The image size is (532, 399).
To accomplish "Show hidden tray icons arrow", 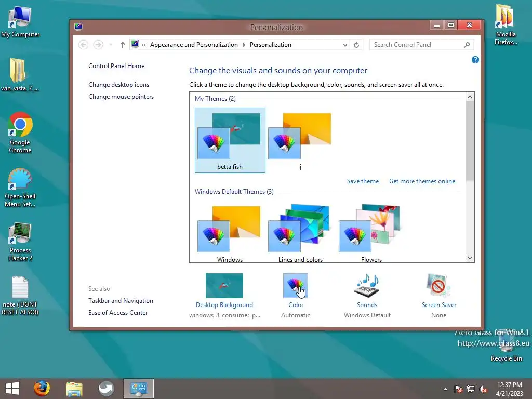I will coord(445,389).
